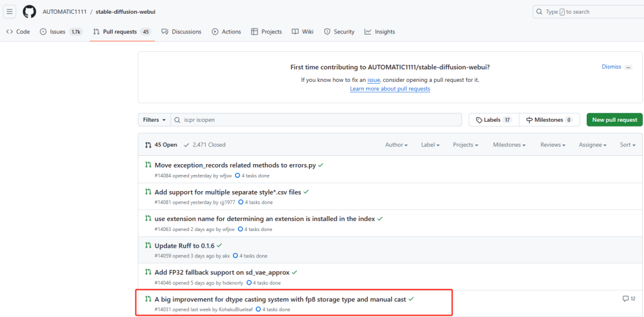The height and width of the screenshot is (317, 644).
Task: Open the Insights tab
Action: (x=379, y=32)
